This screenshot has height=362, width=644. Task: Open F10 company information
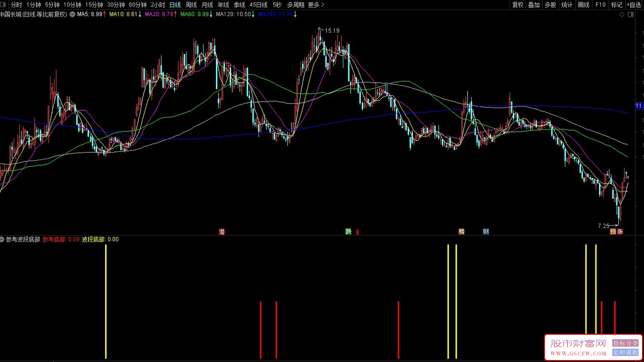[x=600, y=5]
